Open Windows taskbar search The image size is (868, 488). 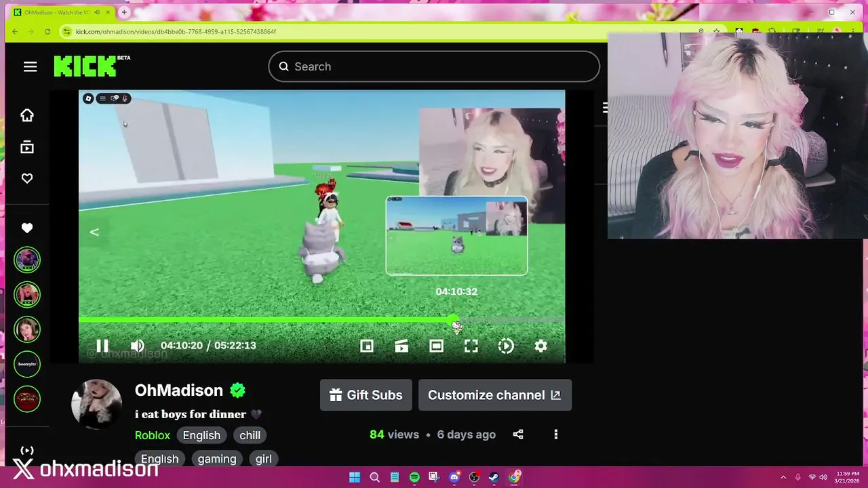(374, 477)
